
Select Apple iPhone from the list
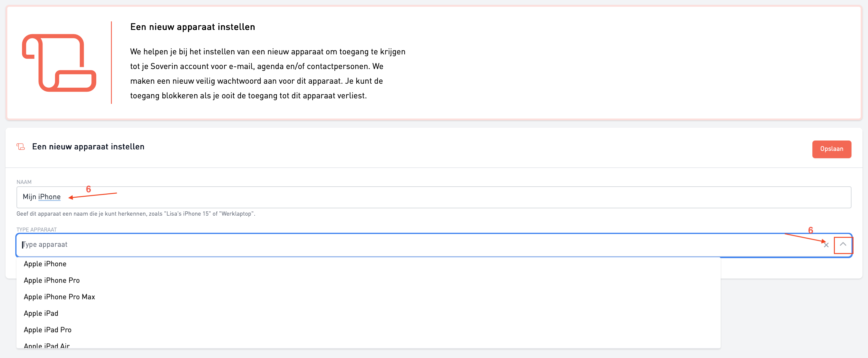(x=45, y=264)
